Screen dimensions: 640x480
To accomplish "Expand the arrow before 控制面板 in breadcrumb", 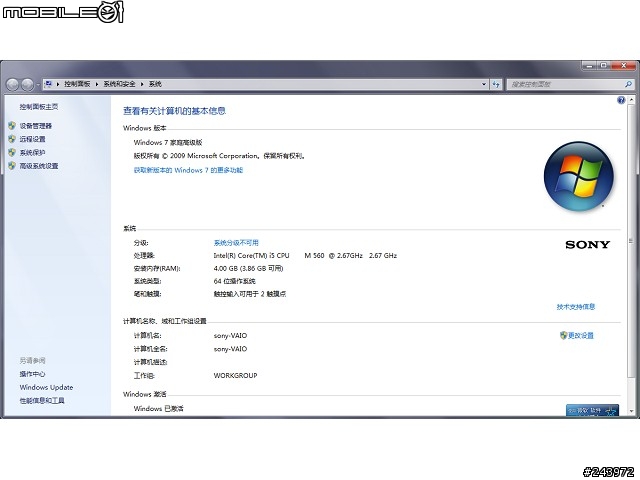I will (x=58, y=84).
